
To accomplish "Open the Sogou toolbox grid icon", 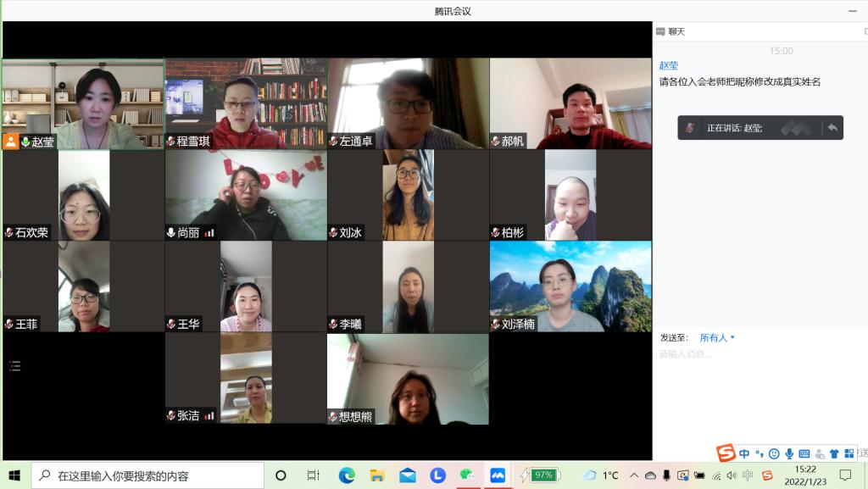I will [x=849, y=454].
